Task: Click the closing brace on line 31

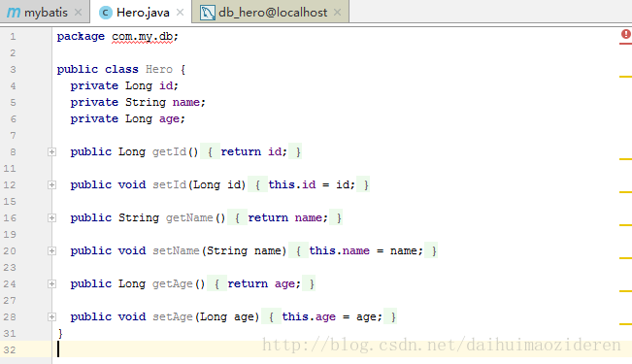Action: 60,334
